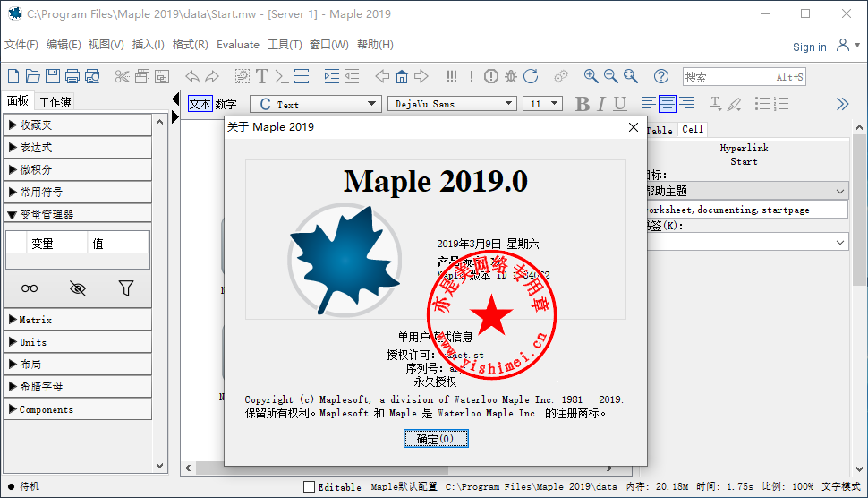Toggle underline formatting

tap(620, 104)
